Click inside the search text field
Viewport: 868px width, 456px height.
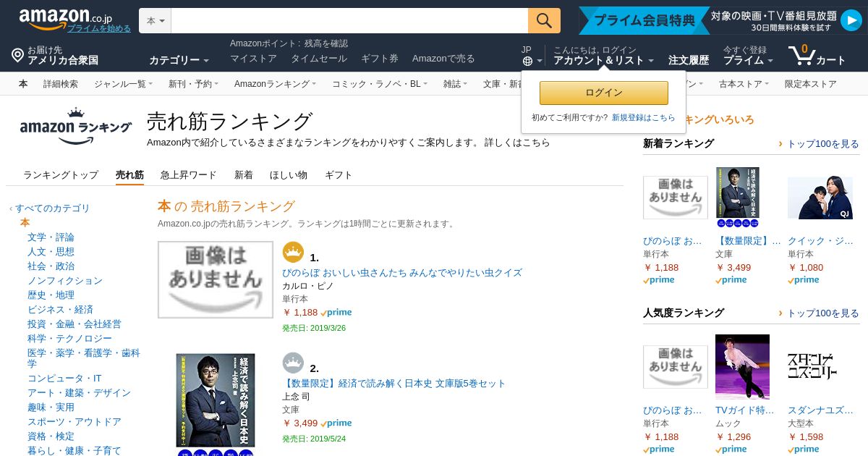[349, 21]
